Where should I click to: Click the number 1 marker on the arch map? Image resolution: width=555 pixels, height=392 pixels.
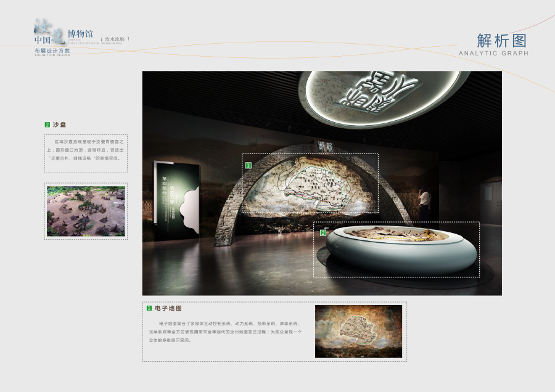(x=249, y=166)
